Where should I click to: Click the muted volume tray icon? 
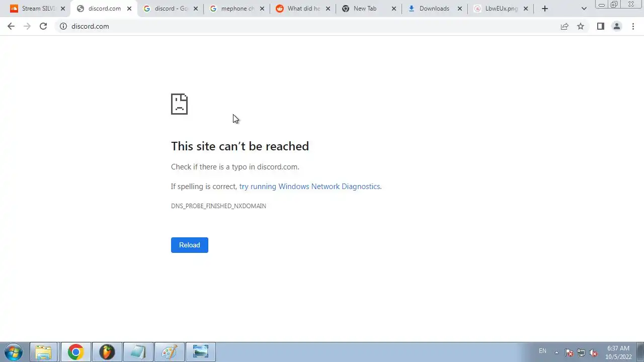tap(593, 352)
